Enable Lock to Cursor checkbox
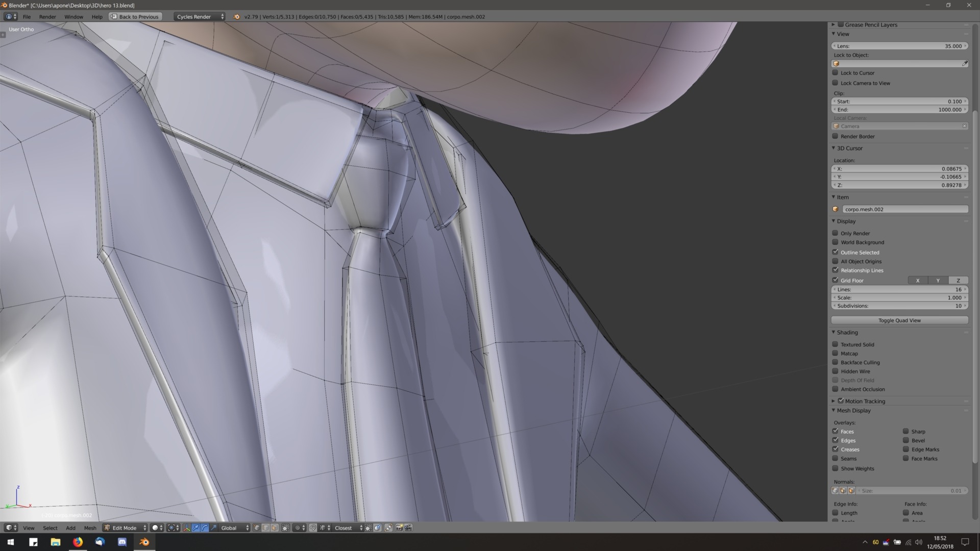The height and width of the screenshot is (551, 980). coord(835,73)
